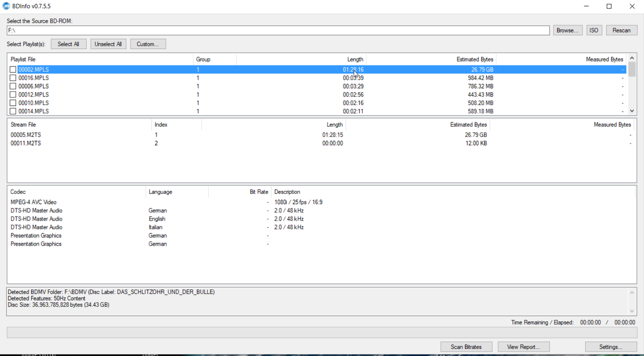Click Description column header
Screen dimensions: 644x356
[x=287, y=192]
